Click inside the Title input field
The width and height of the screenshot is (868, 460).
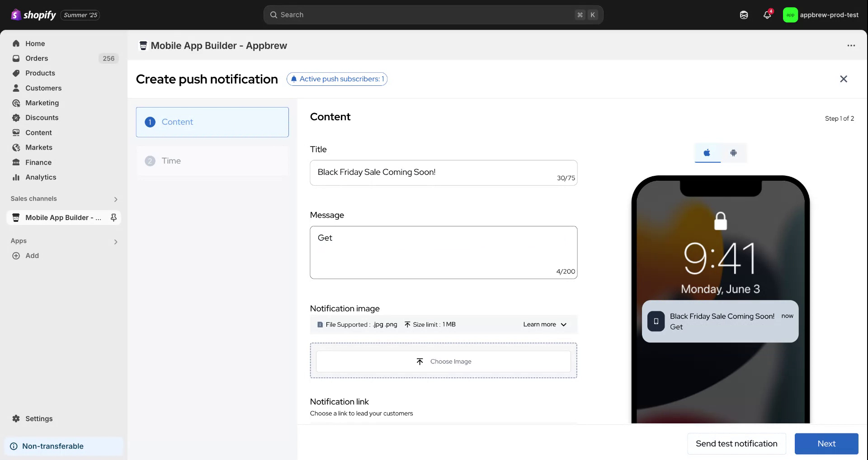click(443, 173)
